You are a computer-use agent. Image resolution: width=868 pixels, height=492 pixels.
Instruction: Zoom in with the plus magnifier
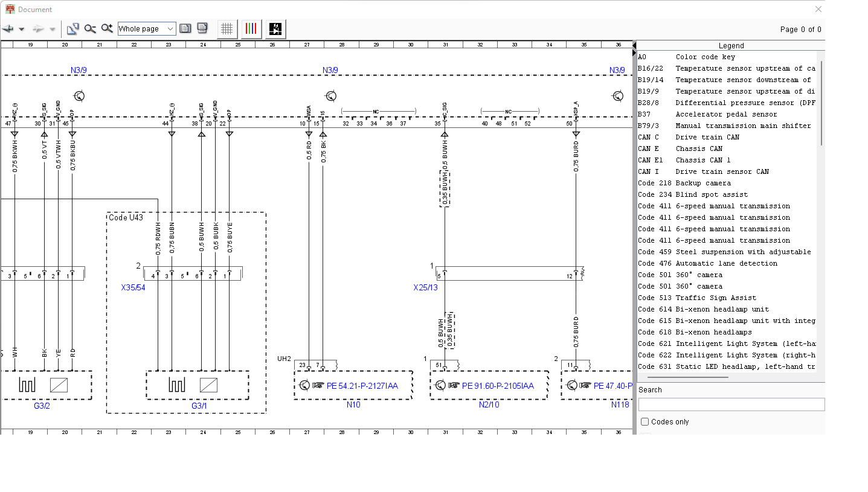click(x=107, y=29)
